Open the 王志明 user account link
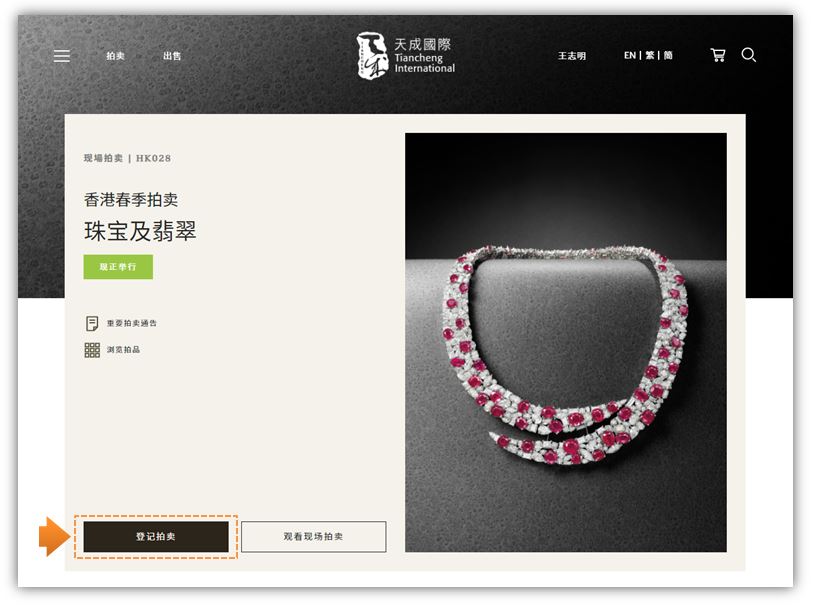This screenshot has height=606, width=813. tap(572, 55)
